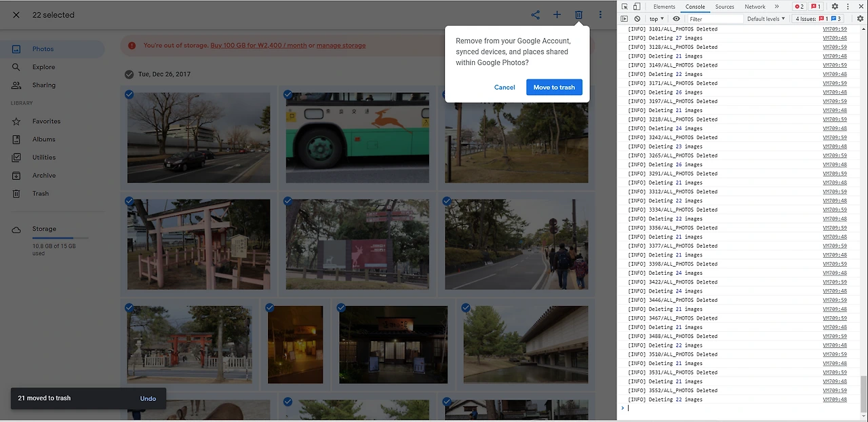The image size is (868, 422).
Task: Focus the console Filter field
Action: (715, 19)
